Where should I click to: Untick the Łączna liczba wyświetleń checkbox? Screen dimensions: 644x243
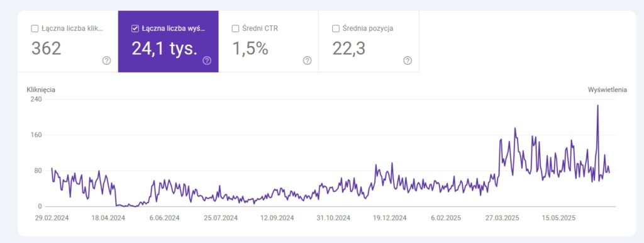pos(135,29)
